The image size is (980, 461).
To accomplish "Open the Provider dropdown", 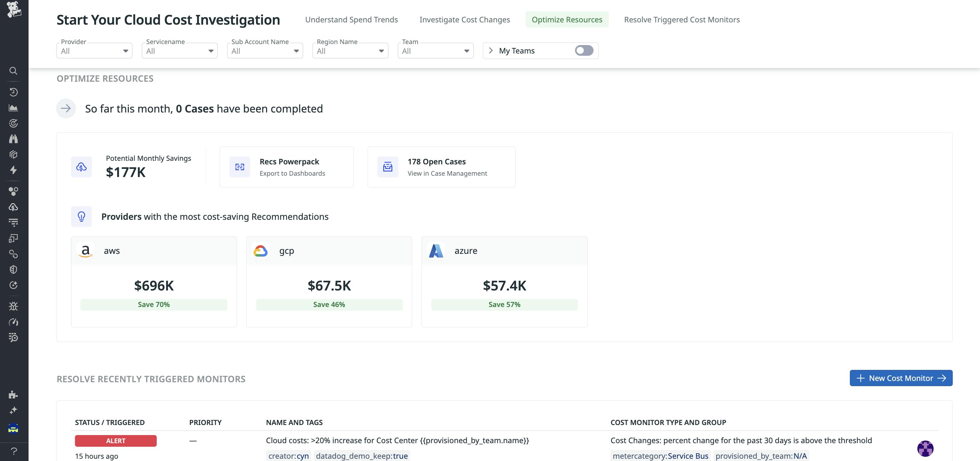I will [94, 51].
